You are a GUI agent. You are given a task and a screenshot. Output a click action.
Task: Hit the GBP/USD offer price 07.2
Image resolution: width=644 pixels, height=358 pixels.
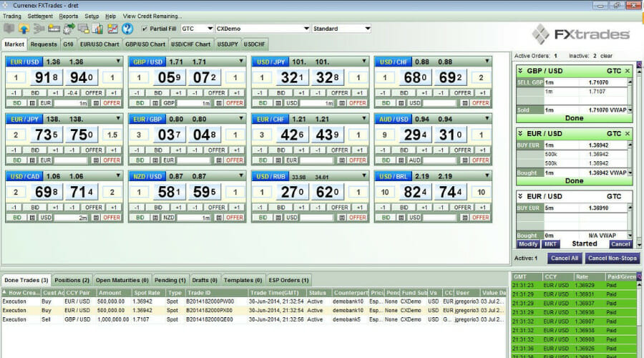point(205,77)
